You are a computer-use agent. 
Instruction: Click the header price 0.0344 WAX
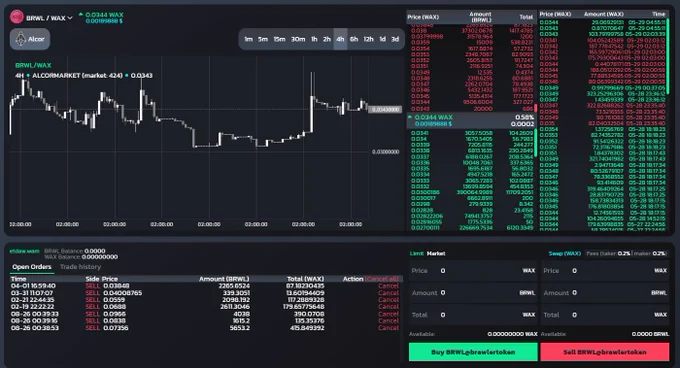pos(104,15)
